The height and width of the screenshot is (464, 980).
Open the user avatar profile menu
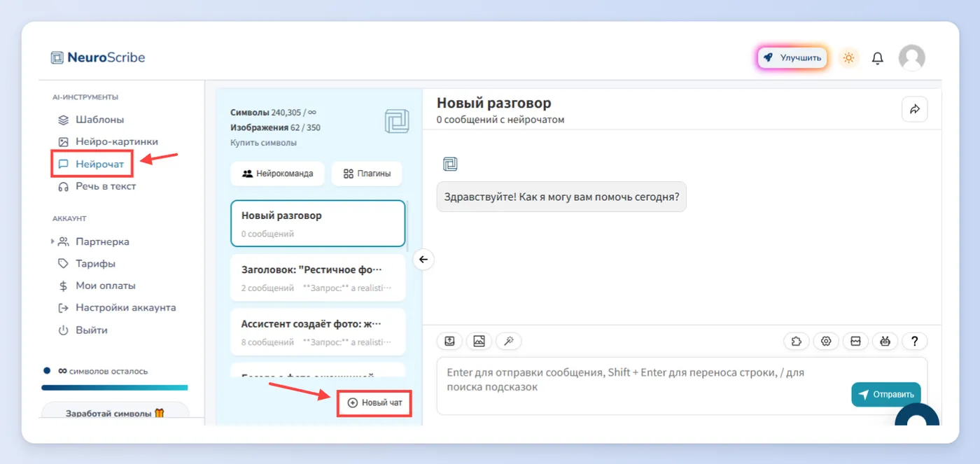click(x=911, y=58)
